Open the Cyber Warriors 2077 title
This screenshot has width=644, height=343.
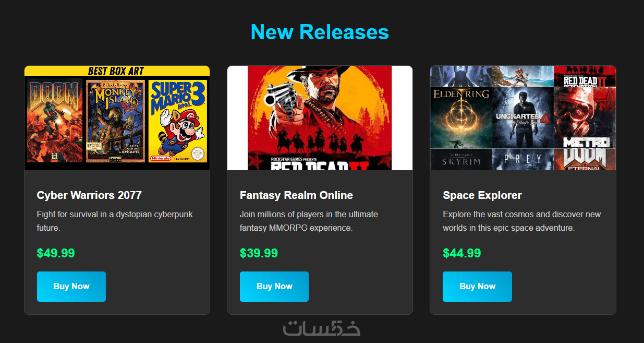pos(89,195)
